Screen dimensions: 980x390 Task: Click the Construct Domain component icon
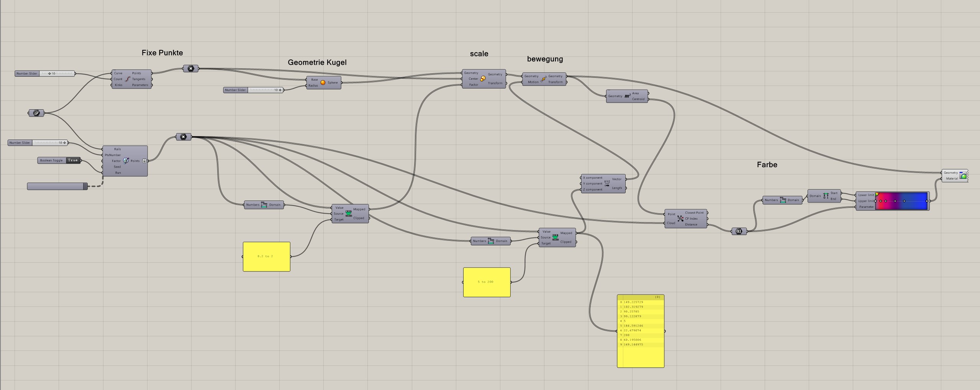click(824, 196)
